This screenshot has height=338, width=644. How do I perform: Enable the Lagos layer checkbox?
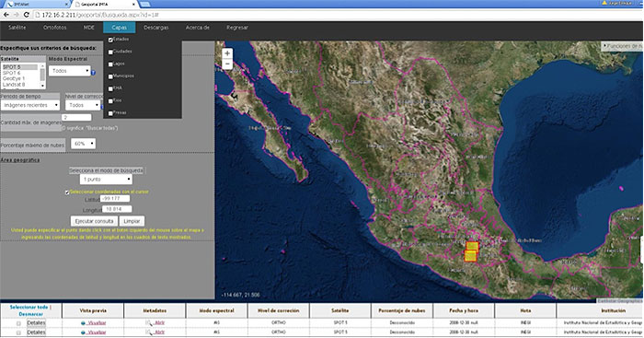pyautogui.click(x=110, y=64)
